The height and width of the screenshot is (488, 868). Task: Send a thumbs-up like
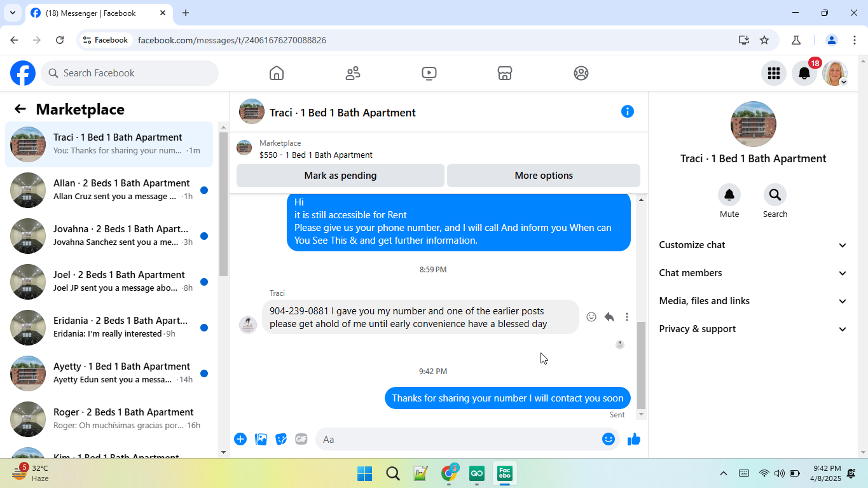click(x=634, y=439)
